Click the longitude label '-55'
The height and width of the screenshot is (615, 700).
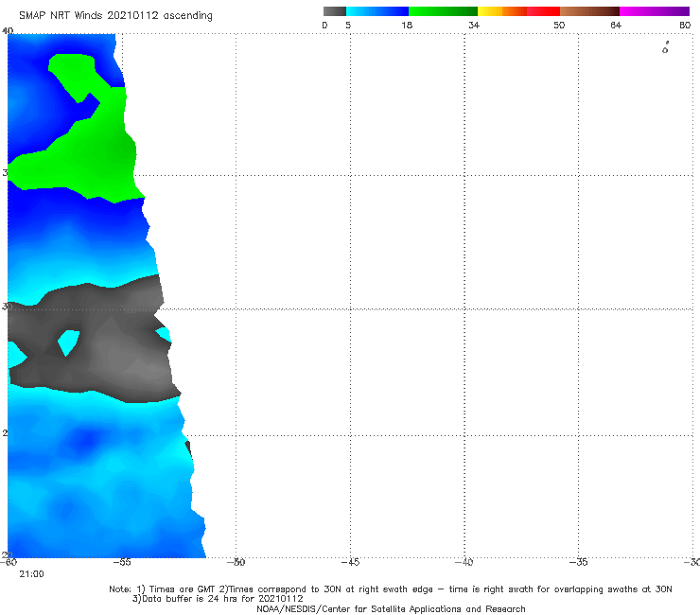coord(122,562)
